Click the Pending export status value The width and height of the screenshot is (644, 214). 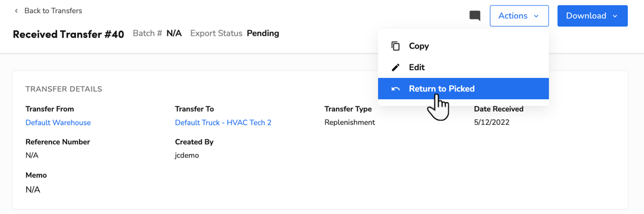[263, 33]
